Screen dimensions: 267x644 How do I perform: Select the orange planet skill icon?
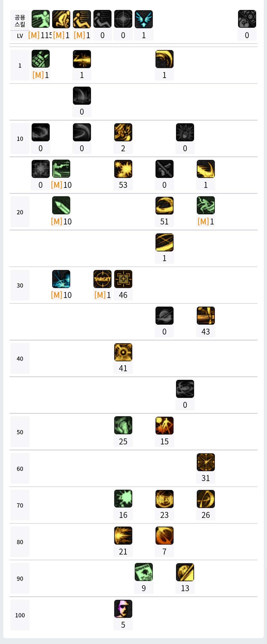164,535
